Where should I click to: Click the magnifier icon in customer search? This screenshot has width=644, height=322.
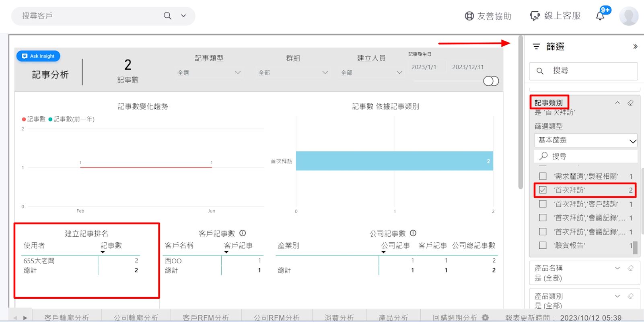click(x=167, y=16)
